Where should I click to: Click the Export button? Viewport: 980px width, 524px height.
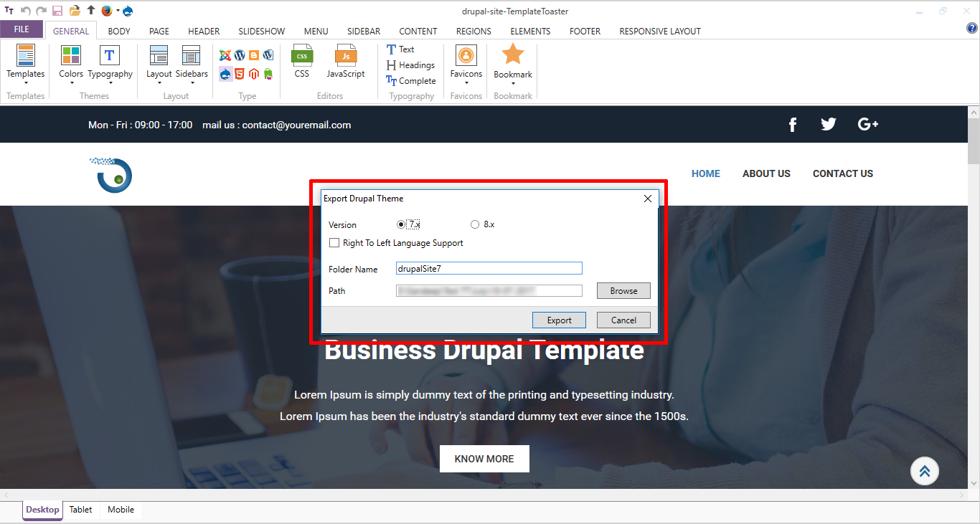click(x=559, y=320)
